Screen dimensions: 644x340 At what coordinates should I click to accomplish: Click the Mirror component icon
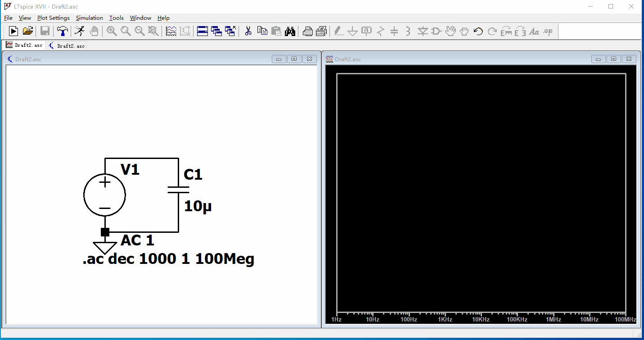click(520, 31)
